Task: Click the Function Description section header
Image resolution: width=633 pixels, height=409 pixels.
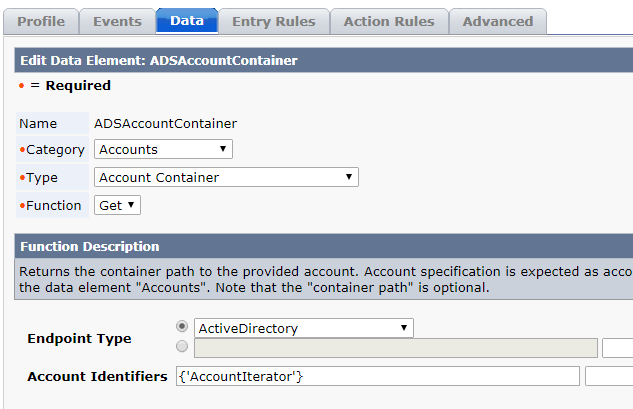Action: 324,246
